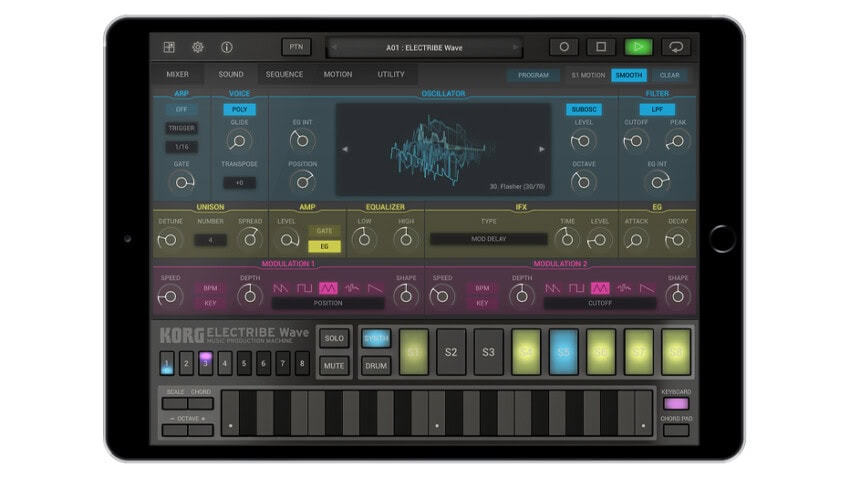Open the ARP 1/16 rate selector
The width and height of the screenshot is (850, 478).
click(x=182, y=147)
